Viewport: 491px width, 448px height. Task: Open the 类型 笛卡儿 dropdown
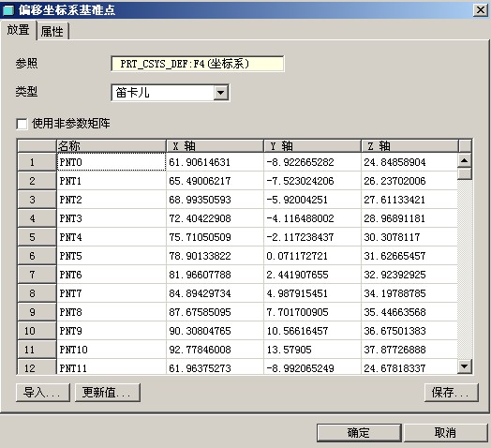coord(221,93)
